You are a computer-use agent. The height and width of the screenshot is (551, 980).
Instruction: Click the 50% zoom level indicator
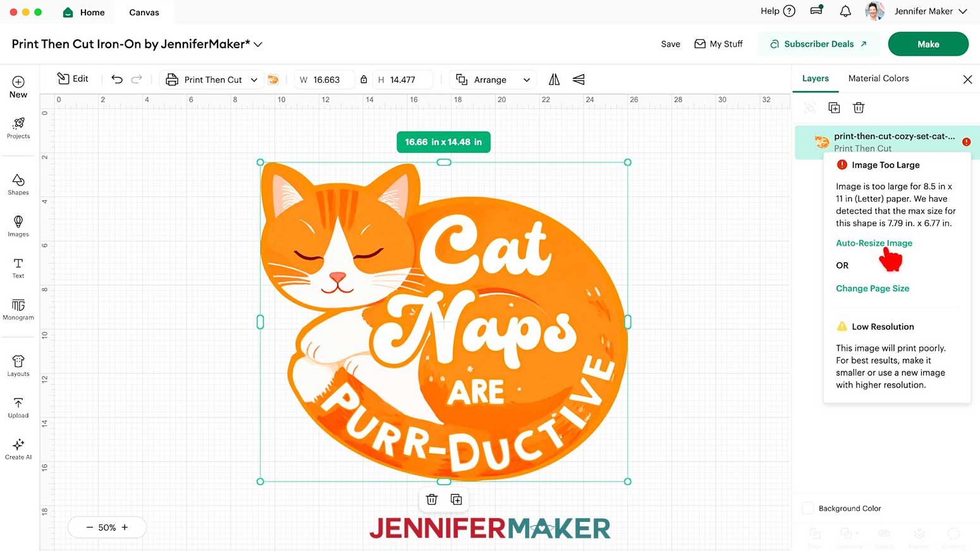tap(107, 527)
